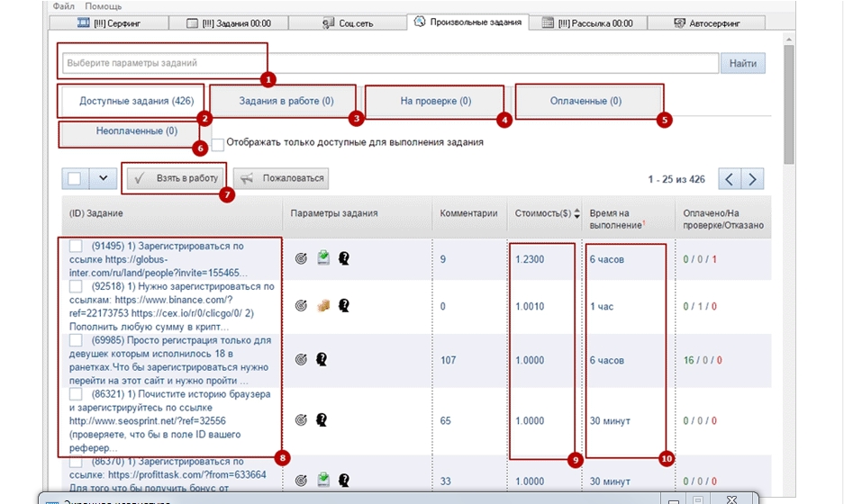Check the box for task 86321
Viewport: 844px width, 504px height.
pyautogui.click(x=76, y=393)
